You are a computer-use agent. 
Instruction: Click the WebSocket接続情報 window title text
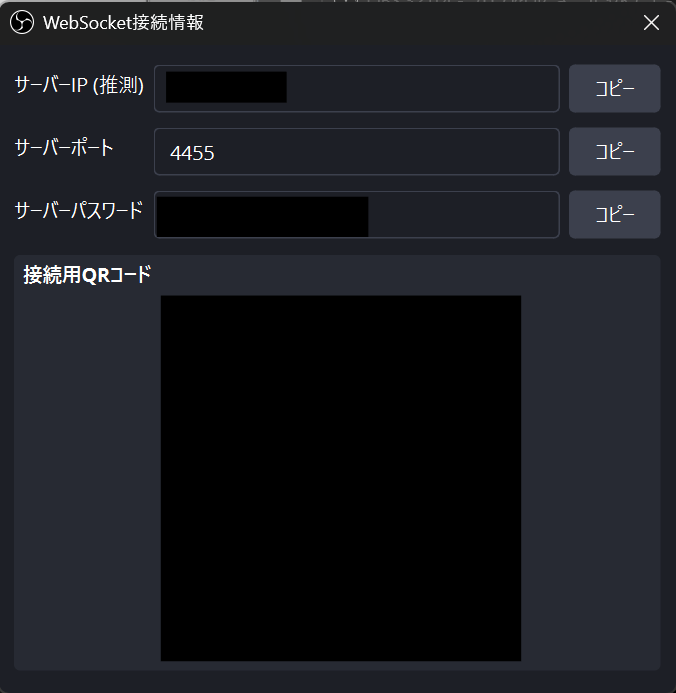(123, 23)
